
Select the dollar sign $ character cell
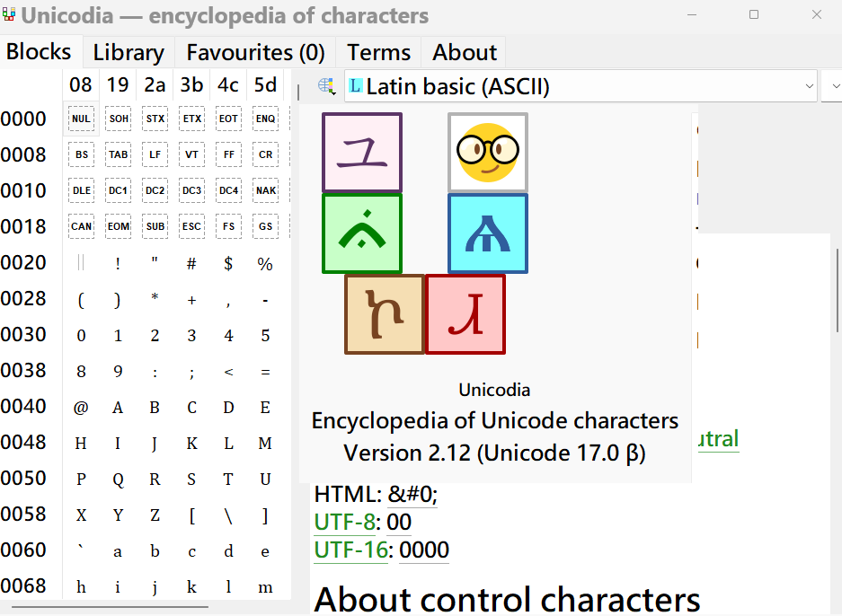tap(228, 262)
